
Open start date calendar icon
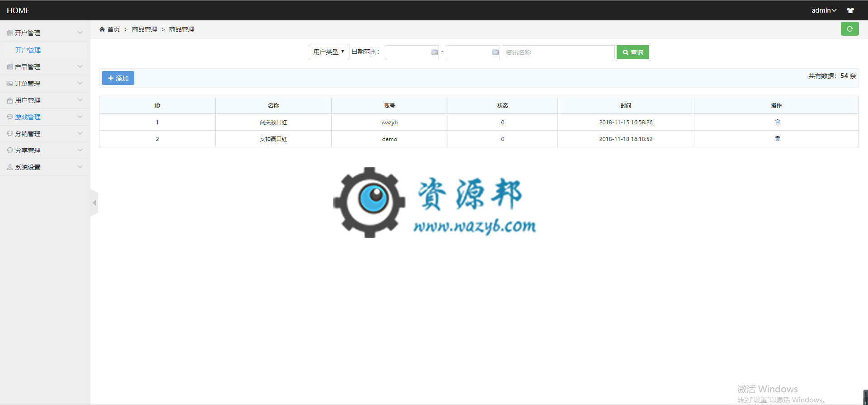[434, 52]
